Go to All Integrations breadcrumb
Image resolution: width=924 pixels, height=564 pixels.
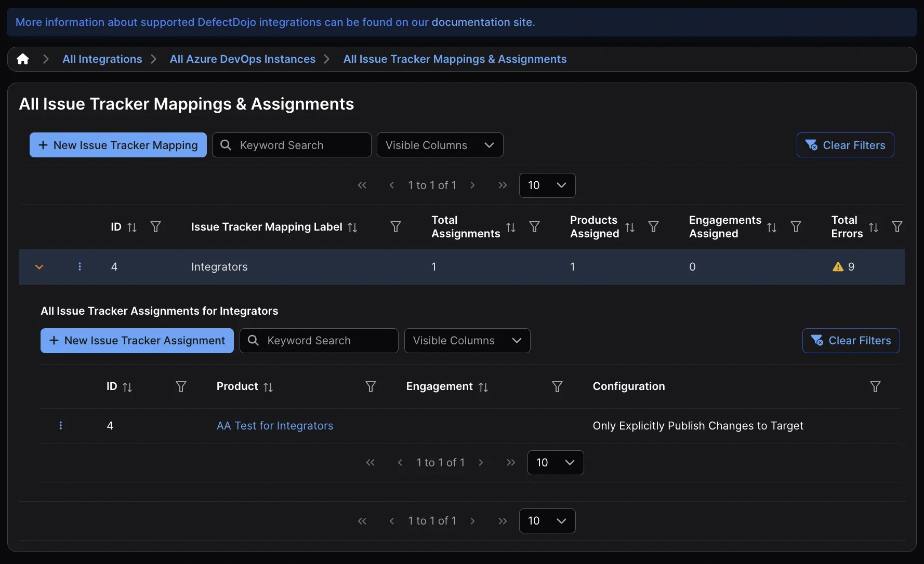[x=102, y=59]
